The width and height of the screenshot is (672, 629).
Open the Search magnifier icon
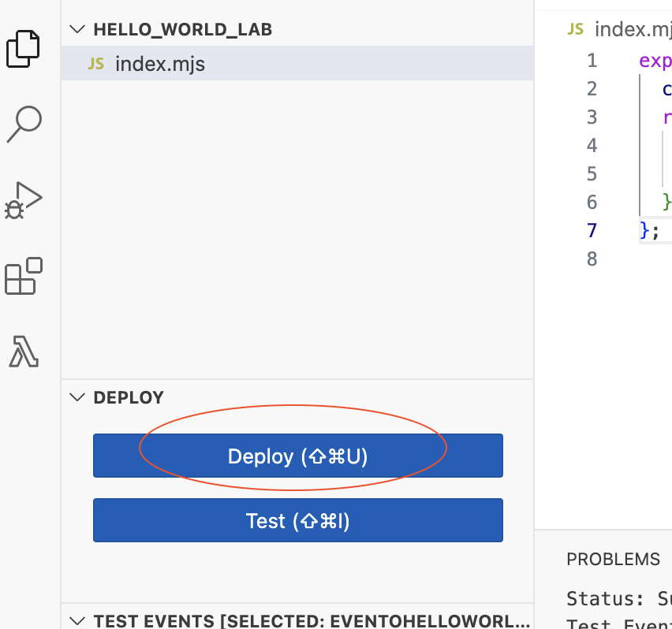(x=24, y=125)
